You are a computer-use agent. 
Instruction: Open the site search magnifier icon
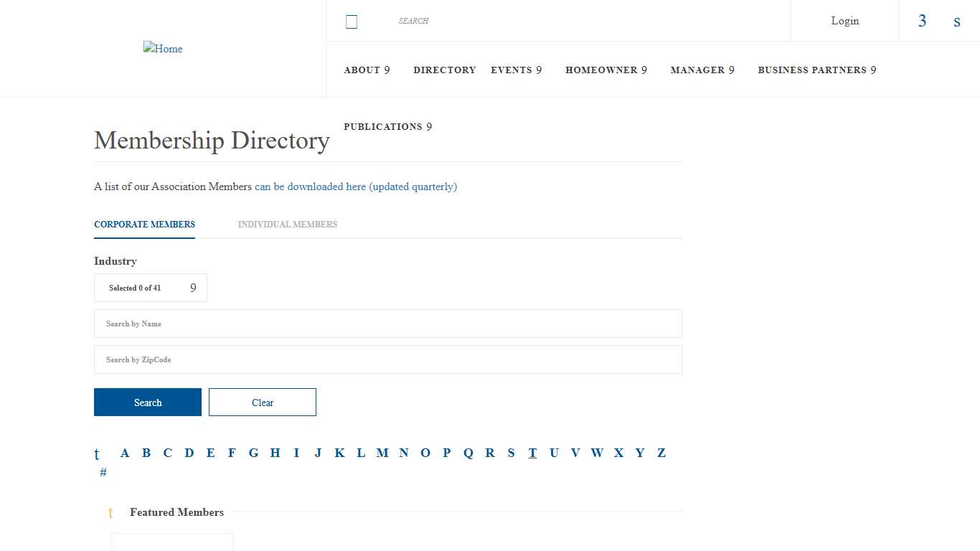point(352,21)
